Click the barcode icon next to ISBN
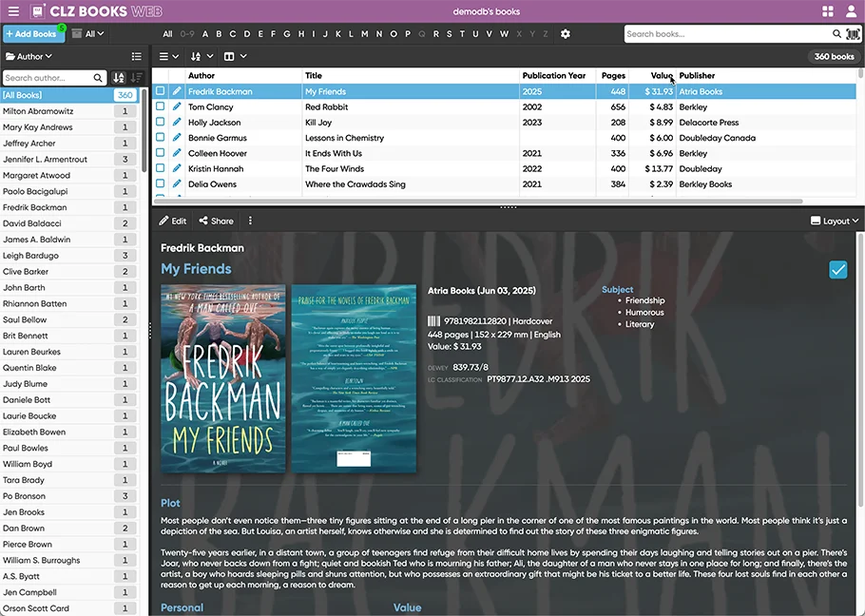 click(433, 321)
